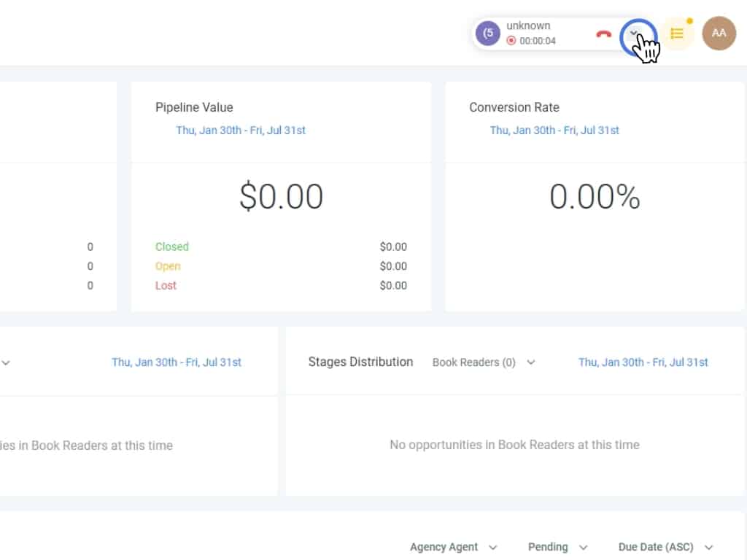Viewport: 747px width, 560px height.
Task: Click the red call recording indicator
Action: pyautogui.click(x=511, y=41)
